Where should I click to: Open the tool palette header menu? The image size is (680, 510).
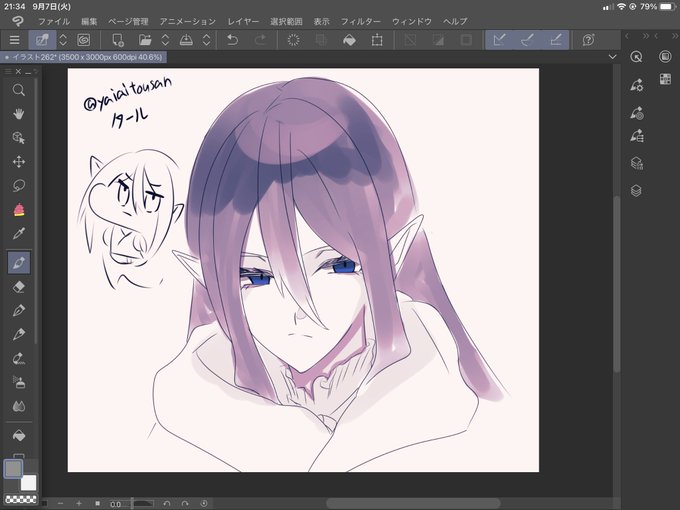tap(8, 72)
